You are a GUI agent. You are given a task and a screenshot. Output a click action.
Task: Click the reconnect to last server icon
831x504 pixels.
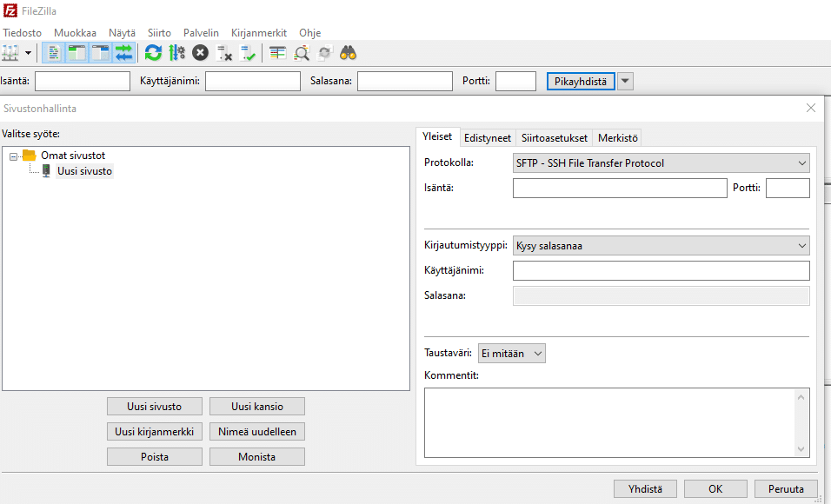click(x=248, y=53)
